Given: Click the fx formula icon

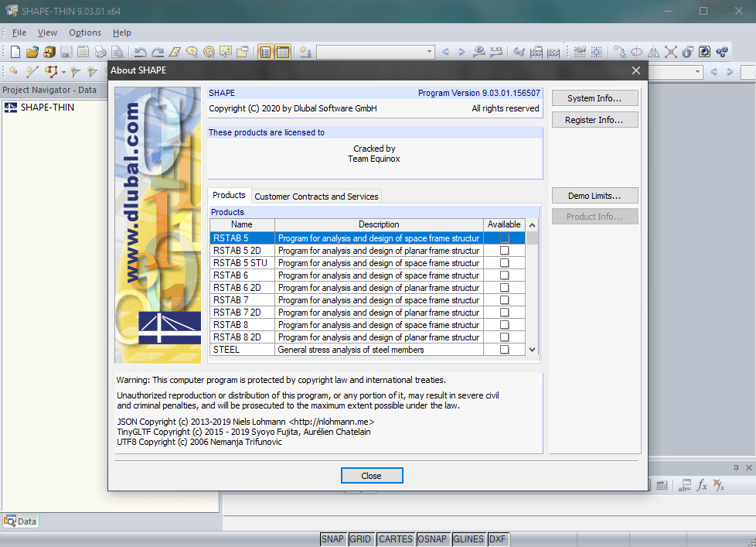Looking at the screenshot, I should click(702, 485).
